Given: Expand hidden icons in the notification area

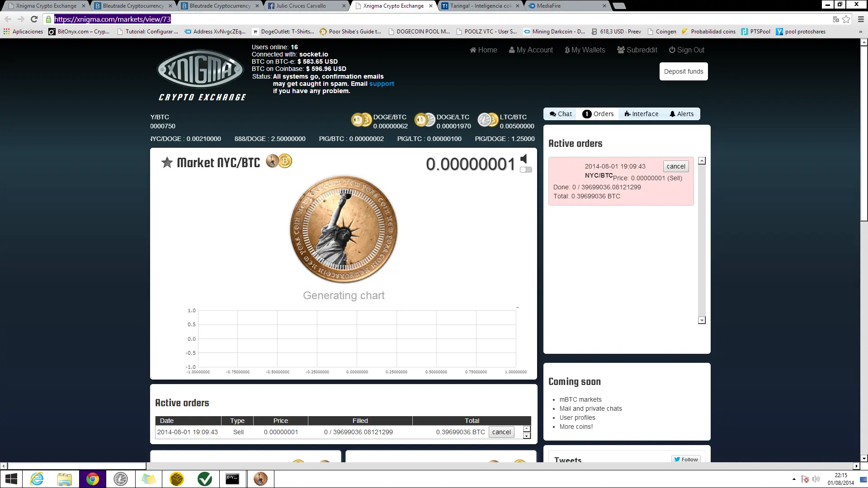Looking at the screenshot, I should pos(794,479).
